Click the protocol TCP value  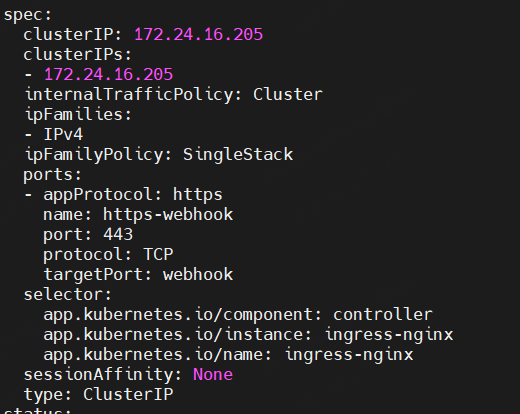click(158, 254)
